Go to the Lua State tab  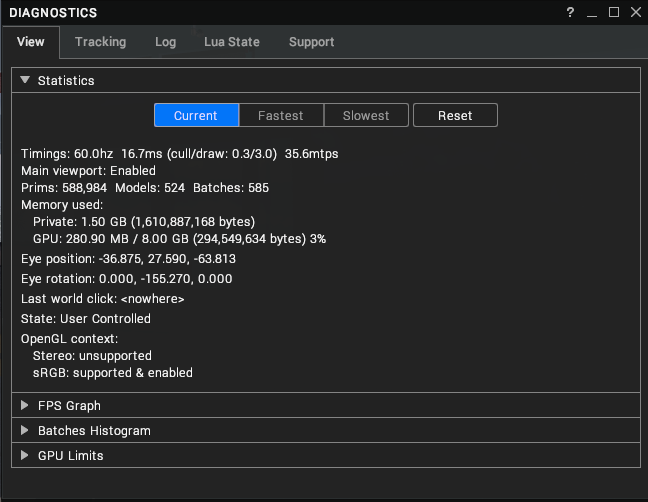coord(231,42)
